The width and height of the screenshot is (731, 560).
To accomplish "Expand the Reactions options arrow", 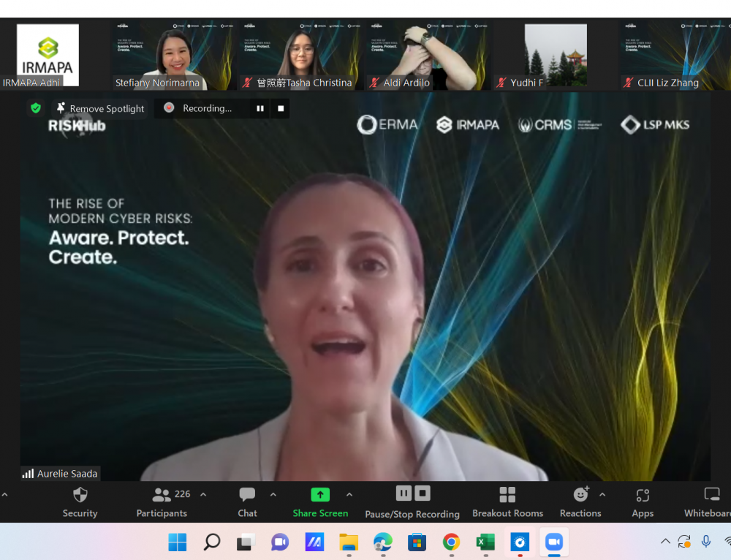I will (602, 495).
